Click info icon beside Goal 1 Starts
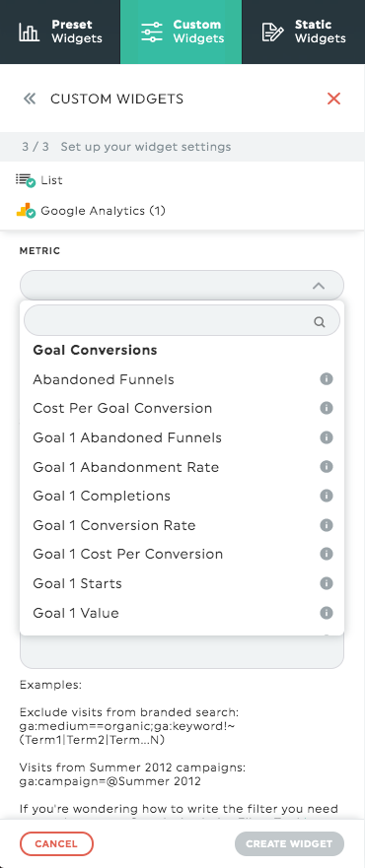The image size is (365, 868). (327, 583)
